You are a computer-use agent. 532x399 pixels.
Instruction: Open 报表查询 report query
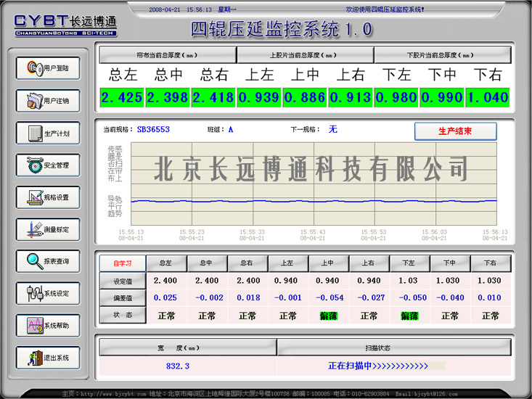click(x=48, y=261)
